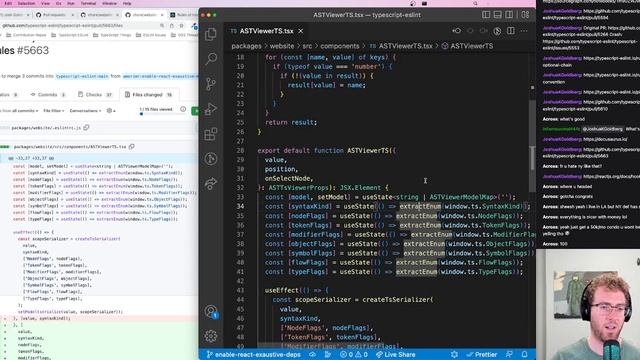This screenshot has width=640, height=360.
Task: Click the typescript-eslint:main base branch link
Action: click(82, 76)
